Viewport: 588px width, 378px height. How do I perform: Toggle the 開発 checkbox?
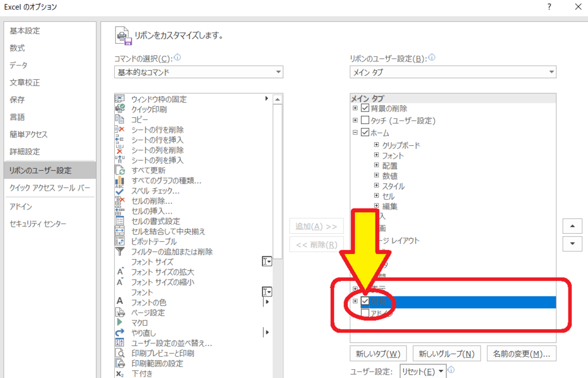click(x=365, y=301)
